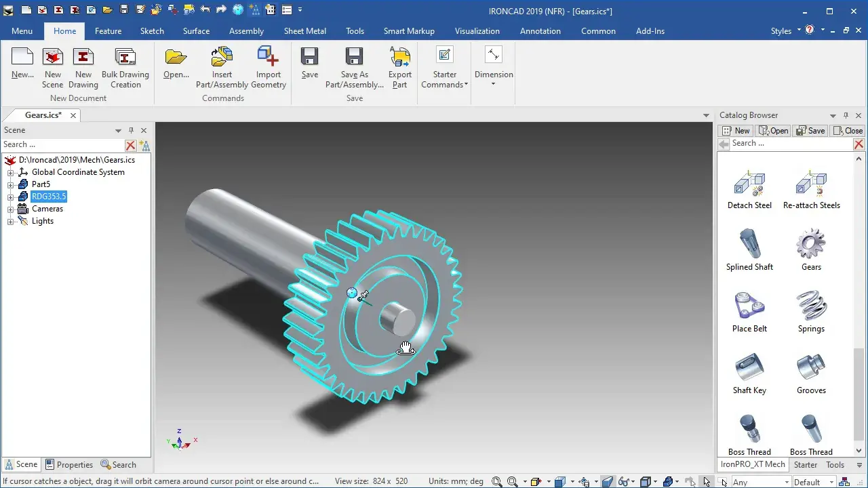Expand the Part5 tree node
The width and height of the screenshot is (868, 488).
11,184
